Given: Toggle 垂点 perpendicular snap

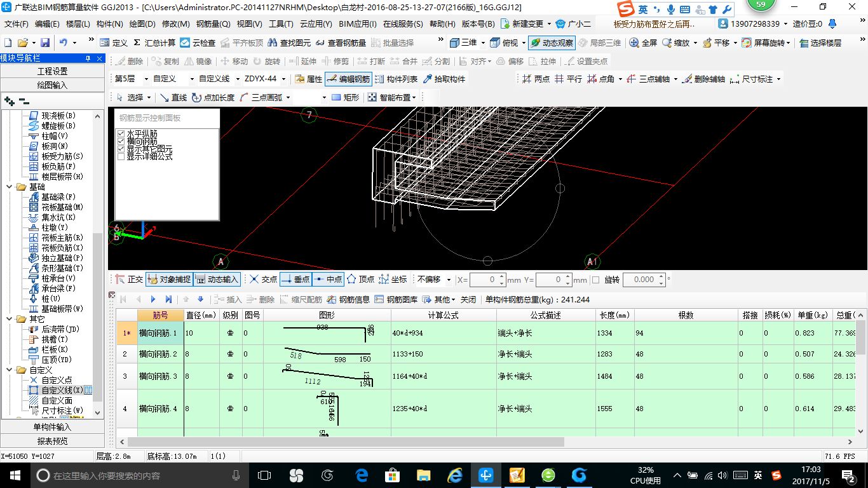Looking at the screenshot, I should tap(295, 280).
